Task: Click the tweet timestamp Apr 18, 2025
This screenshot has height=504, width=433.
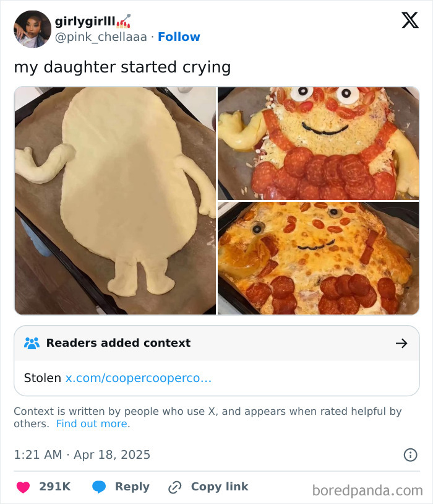Action: (80, 455)
